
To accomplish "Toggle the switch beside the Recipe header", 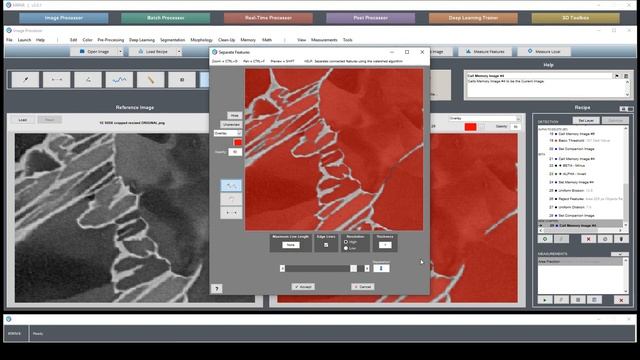I will point(627,109).
